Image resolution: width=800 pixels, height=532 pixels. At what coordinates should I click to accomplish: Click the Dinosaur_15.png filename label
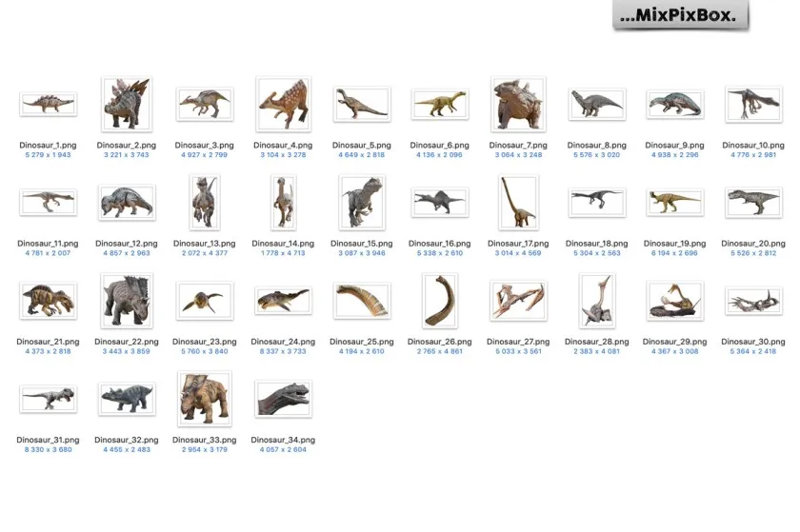tap(361, 244)
